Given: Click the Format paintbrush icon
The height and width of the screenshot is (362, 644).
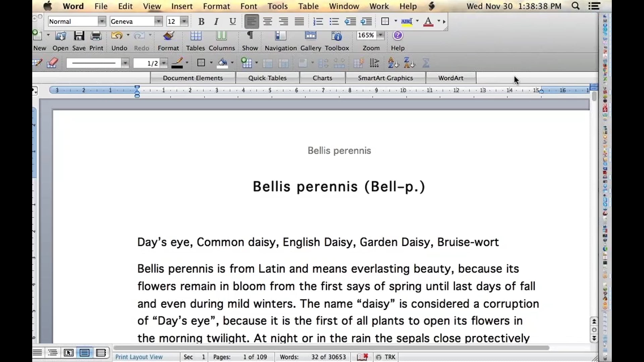Looking at the screenshot, I should point(168,36).
